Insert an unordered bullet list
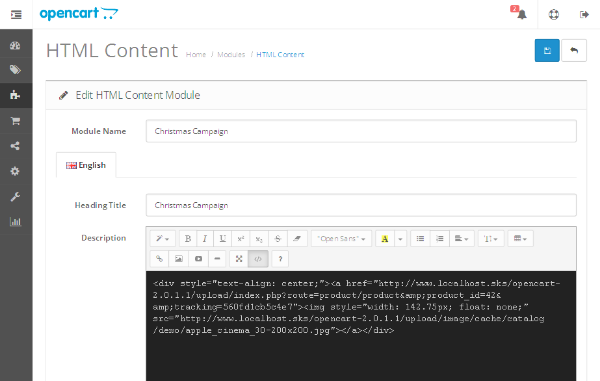This screenshot has width=600, height=381. [x=420, y=239]
